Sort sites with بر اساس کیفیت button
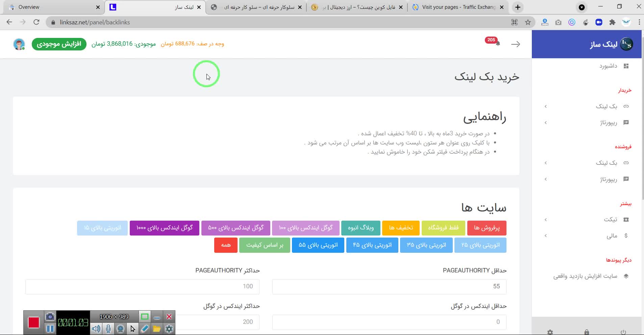This screenshot has width=644, height=335. [265, 245]
